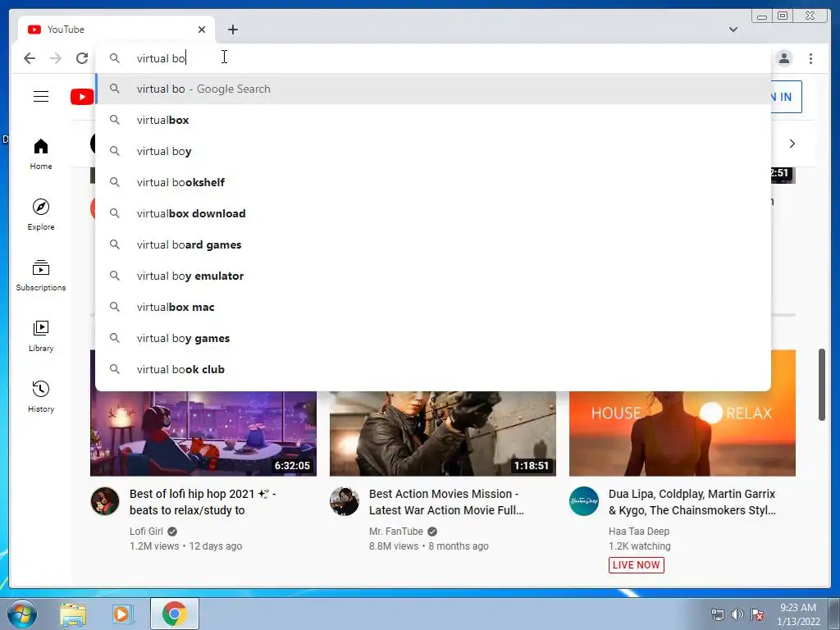Select 'virtual boy emulator' suggestion
The image size is (840, 630).
(433, 276)
